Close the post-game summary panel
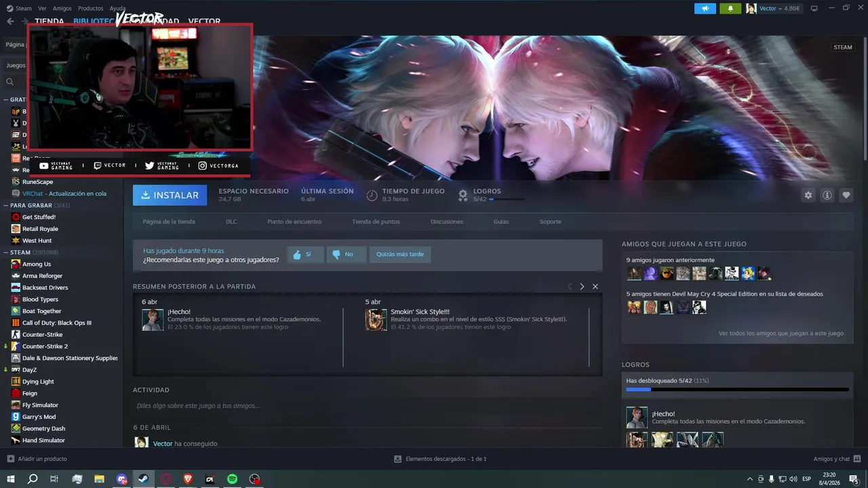The image size is (868, 488). pyautogui.click(x=595, y=287)
